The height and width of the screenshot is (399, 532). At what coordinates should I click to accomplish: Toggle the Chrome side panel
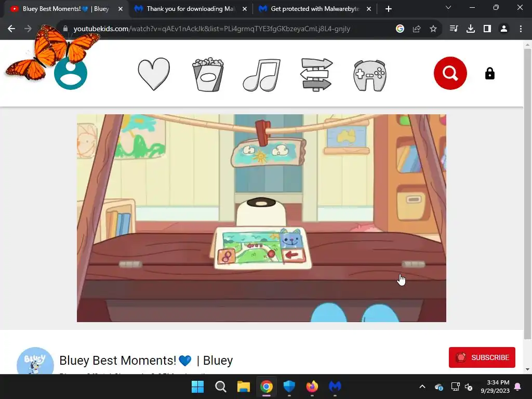487,29
